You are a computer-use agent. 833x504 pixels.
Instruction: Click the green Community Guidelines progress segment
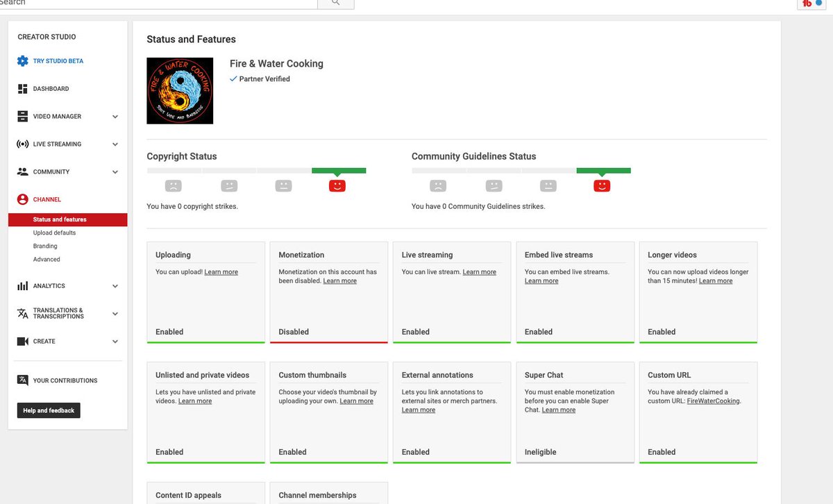coord(603,170)
